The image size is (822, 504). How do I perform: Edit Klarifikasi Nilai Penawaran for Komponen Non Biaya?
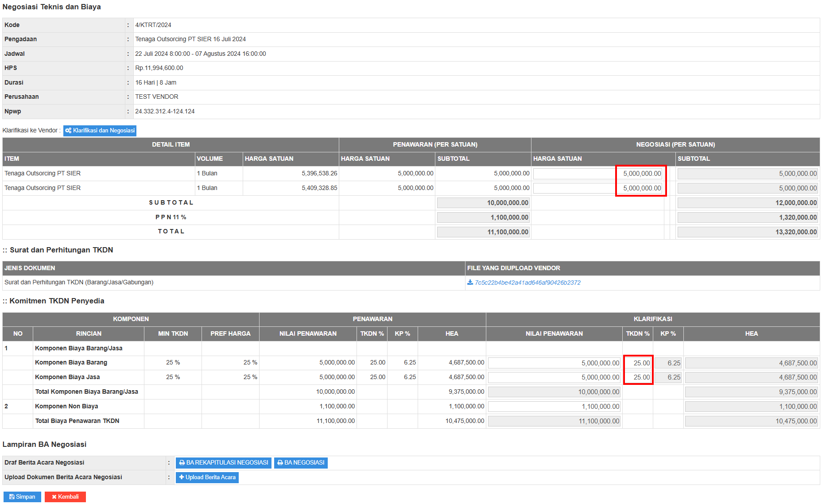[554, 407]
